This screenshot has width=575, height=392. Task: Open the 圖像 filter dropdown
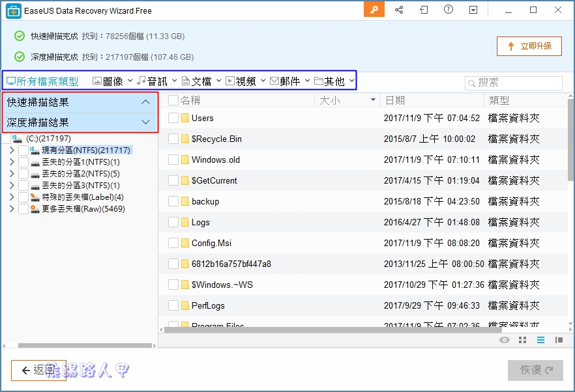tap(130, 81)
